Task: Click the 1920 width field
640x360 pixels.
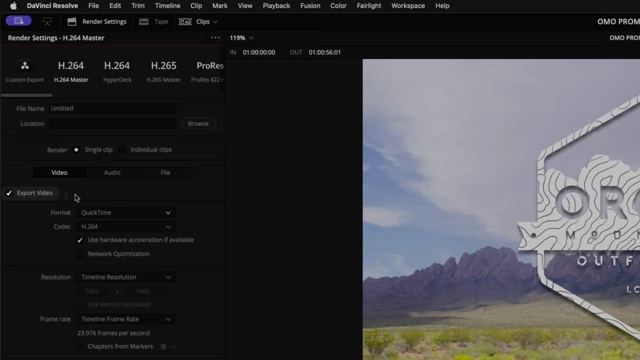Action: (92, 291)
